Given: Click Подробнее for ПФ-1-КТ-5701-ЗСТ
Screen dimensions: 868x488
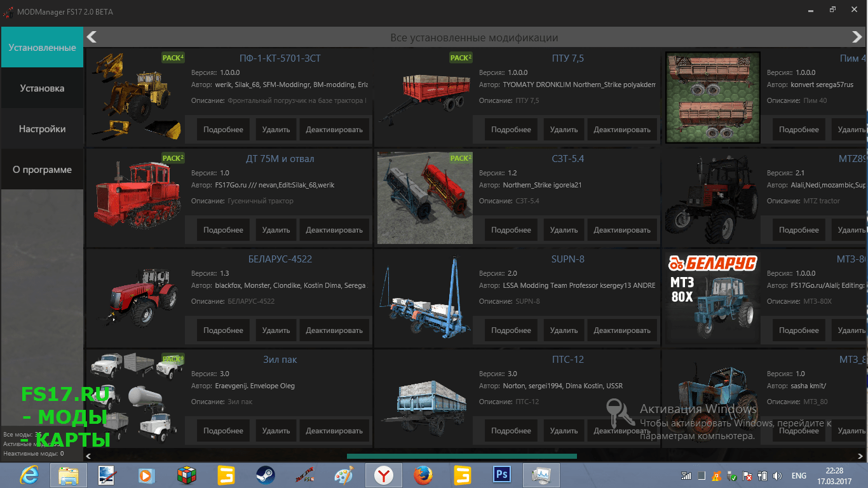Looking at the screenshot, I should pyautogui.click(x=223, y=129).
